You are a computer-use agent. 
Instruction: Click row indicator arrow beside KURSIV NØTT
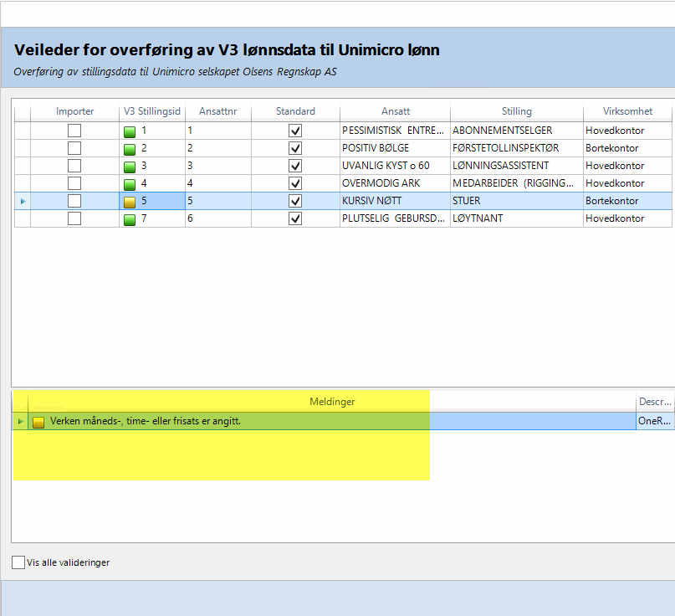[x=23, y=201]
